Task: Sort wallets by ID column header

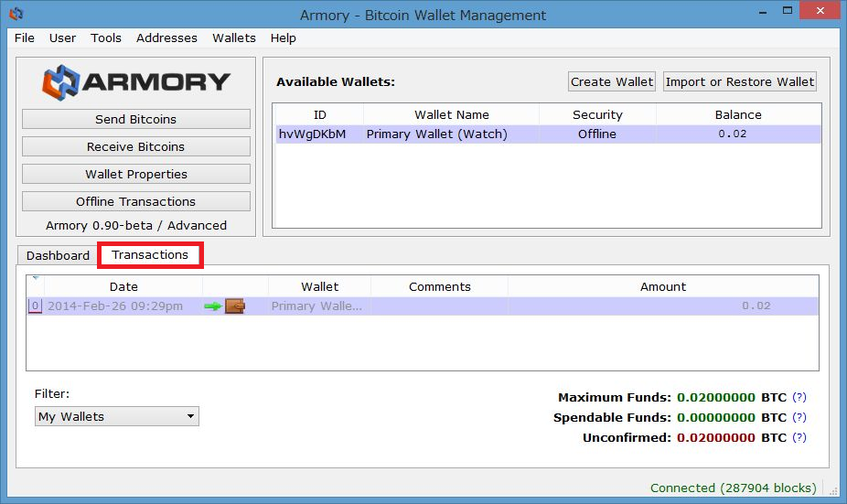Action: pos(320,114)
